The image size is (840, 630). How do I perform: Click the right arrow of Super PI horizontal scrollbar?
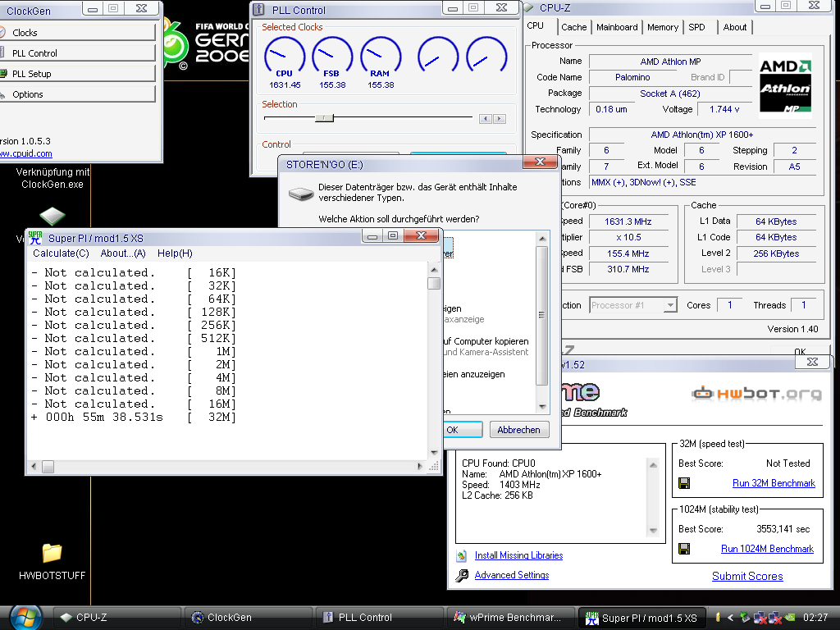[420, 467]
